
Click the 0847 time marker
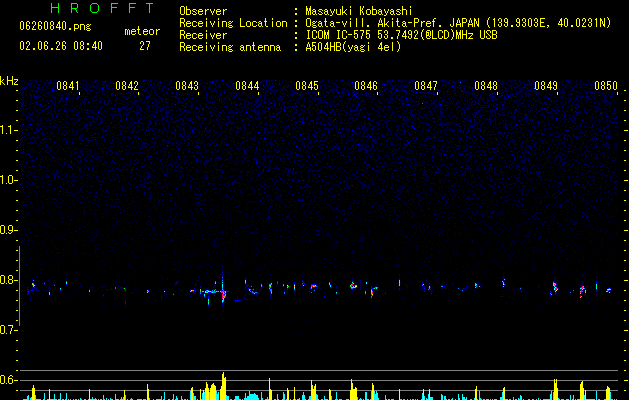[426, 86]
